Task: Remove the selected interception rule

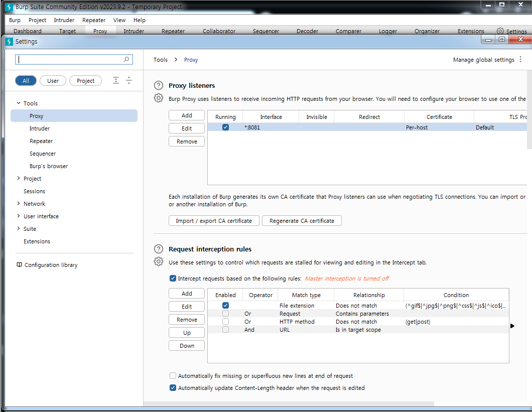Action: [187, 319]
